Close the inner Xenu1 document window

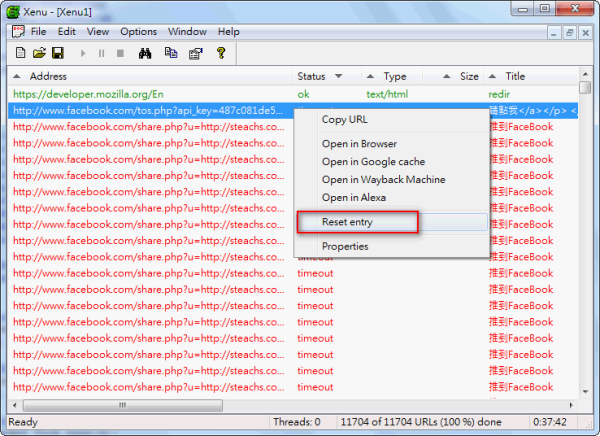point(585,33)
